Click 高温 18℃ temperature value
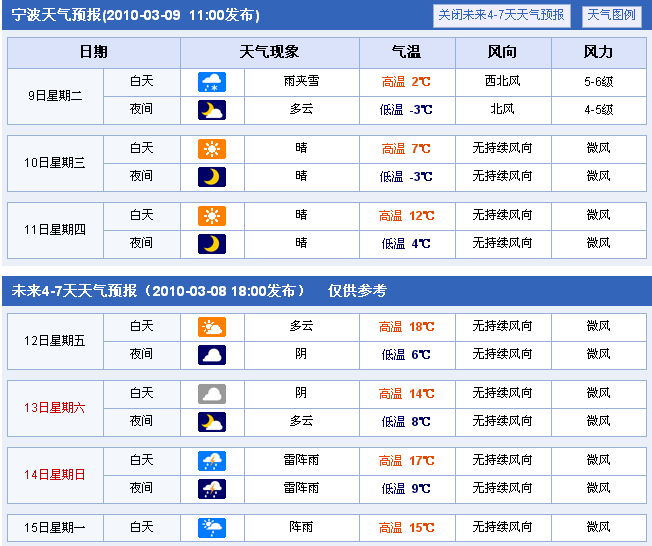 click(406, 327)
